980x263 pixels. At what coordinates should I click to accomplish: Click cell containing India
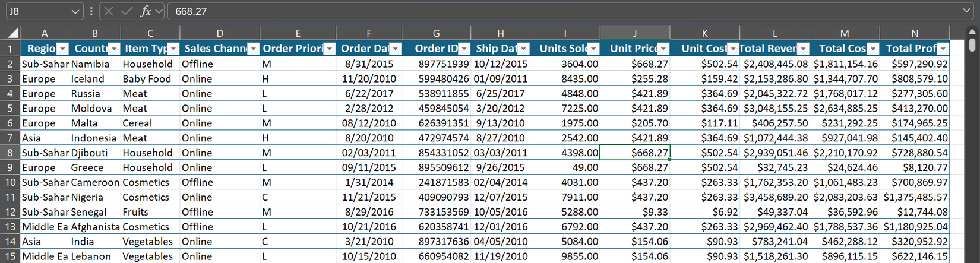95,242
